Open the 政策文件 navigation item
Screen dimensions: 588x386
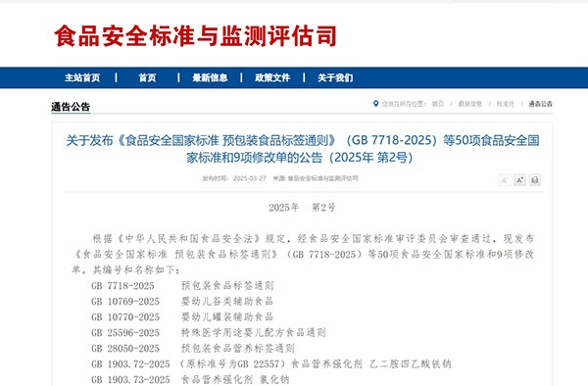(x=272, y=77)
